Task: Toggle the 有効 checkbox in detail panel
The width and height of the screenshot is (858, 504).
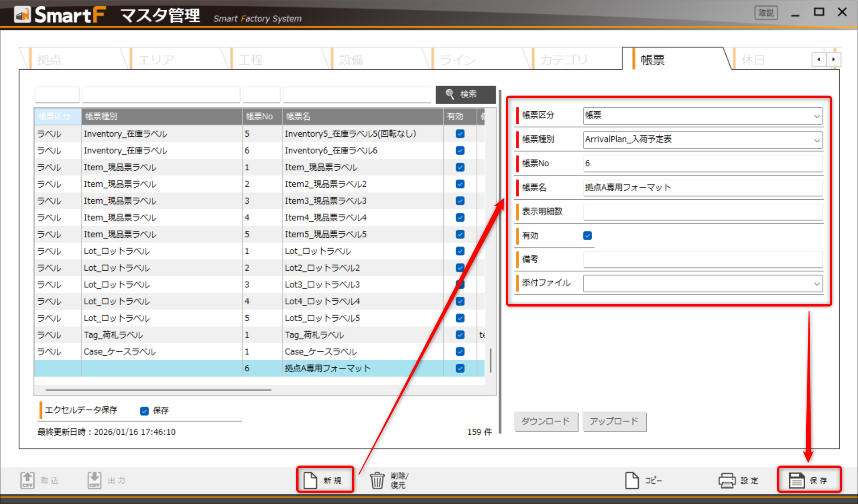Action: click(x=588, y=235)
